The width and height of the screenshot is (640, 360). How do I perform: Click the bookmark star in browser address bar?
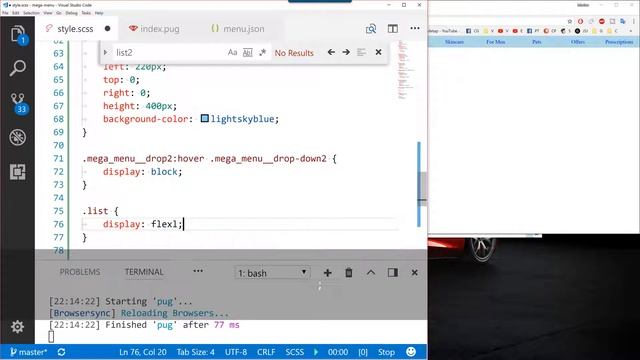point(570,21)
